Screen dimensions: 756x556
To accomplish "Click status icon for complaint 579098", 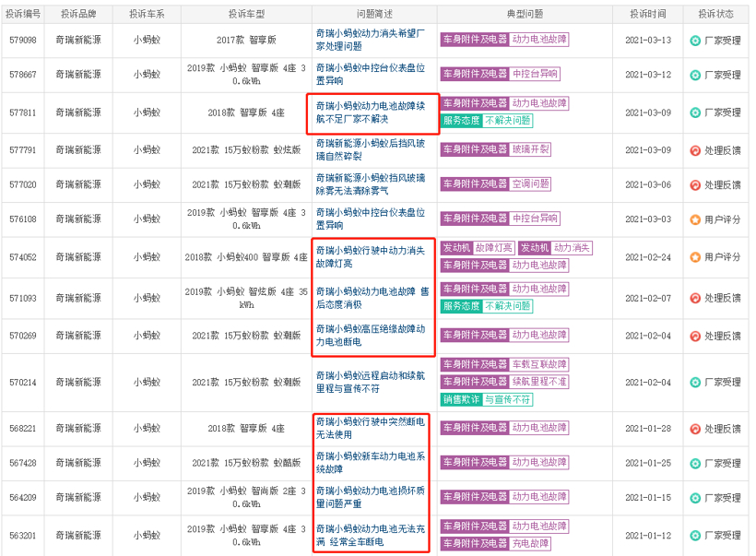I will (695, 41).
